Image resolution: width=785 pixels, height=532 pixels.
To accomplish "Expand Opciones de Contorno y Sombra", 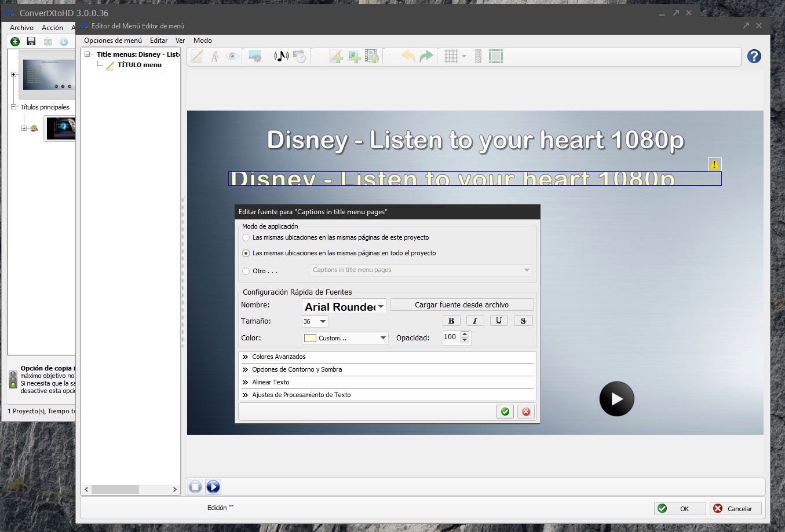I will pos(387,369).
